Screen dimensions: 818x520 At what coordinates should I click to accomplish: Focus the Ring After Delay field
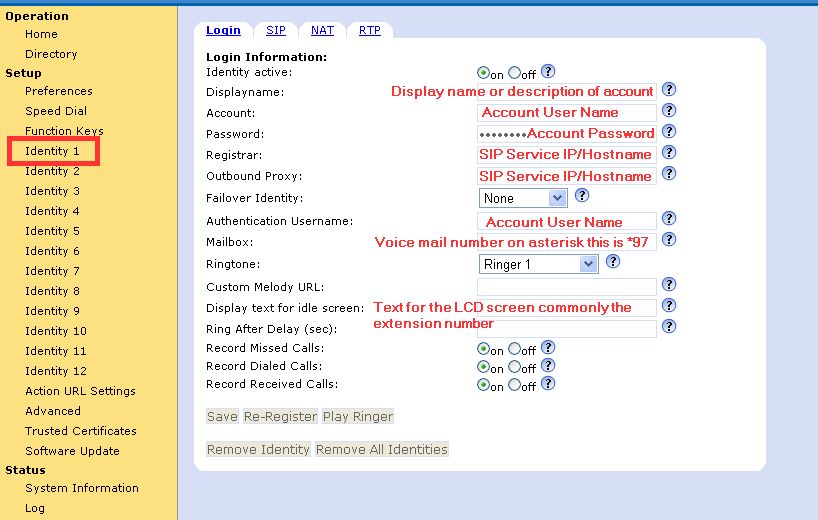pyautogui.click(x=567, y=329)
